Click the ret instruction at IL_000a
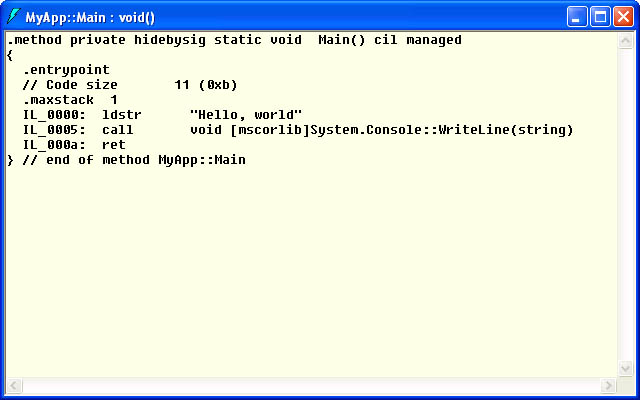The height and width of the screenshot is (400, 640). 114,145
